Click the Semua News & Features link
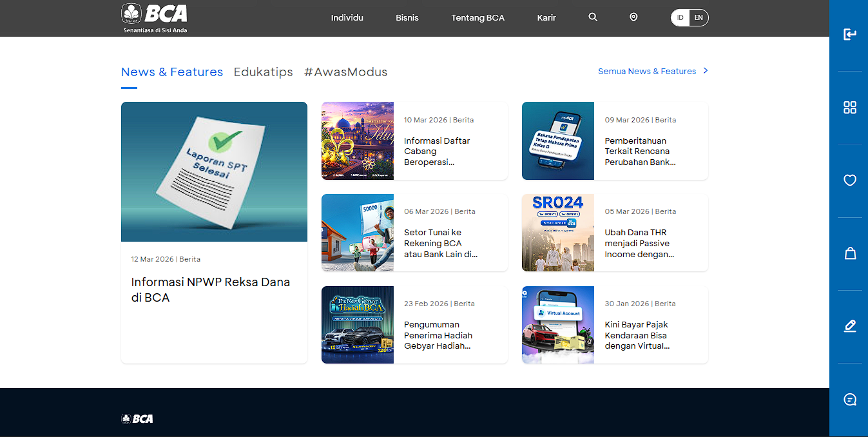 (647, 71)
